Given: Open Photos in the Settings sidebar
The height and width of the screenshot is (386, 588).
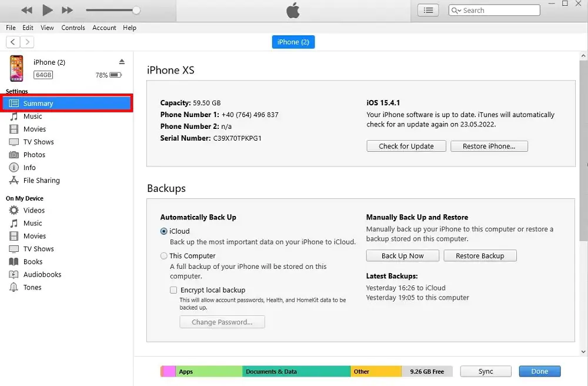Looking at the screenshot, I should coord(34,155).
